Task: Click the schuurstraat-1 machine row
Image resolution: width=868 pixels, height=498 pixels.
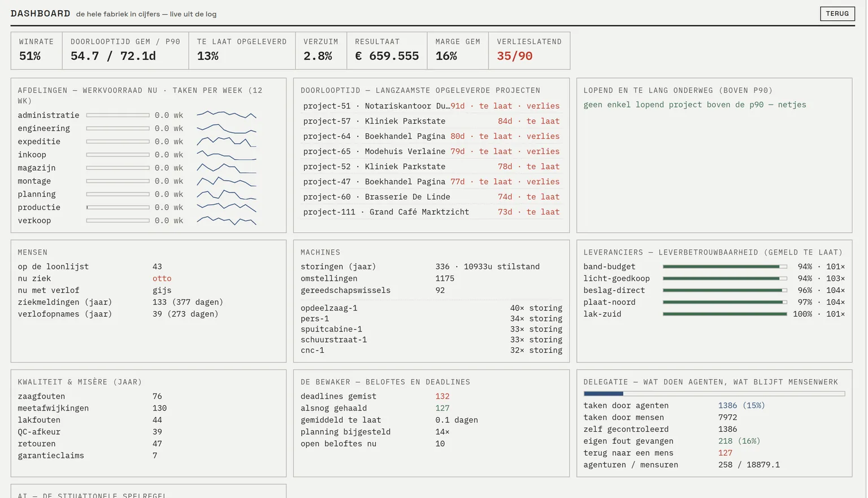Action: pos(431,340)
